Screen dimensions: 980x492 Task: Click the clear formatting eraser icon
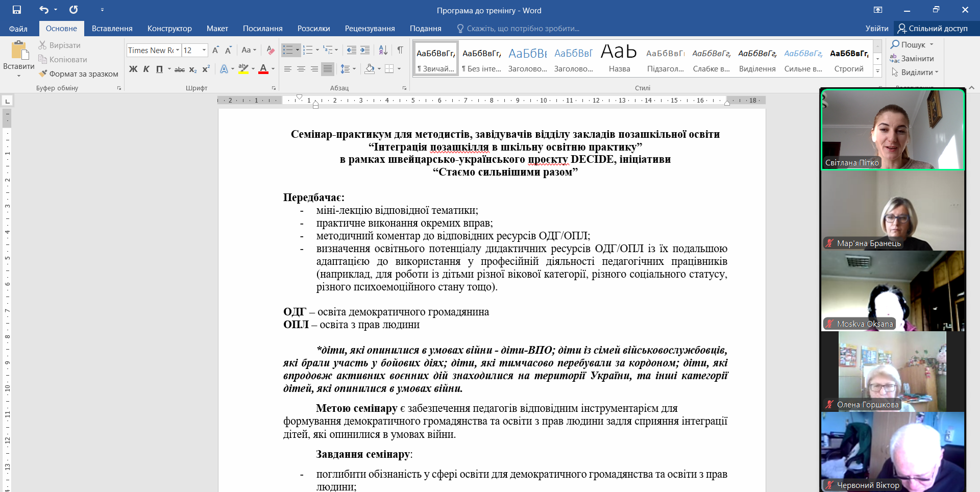point(271,50)
